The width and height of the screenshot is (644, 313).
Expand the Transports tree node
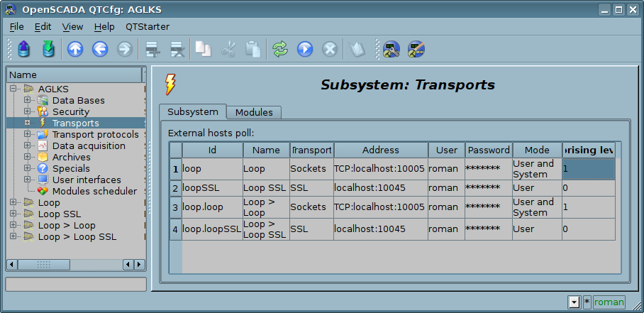tap(27, 123)
